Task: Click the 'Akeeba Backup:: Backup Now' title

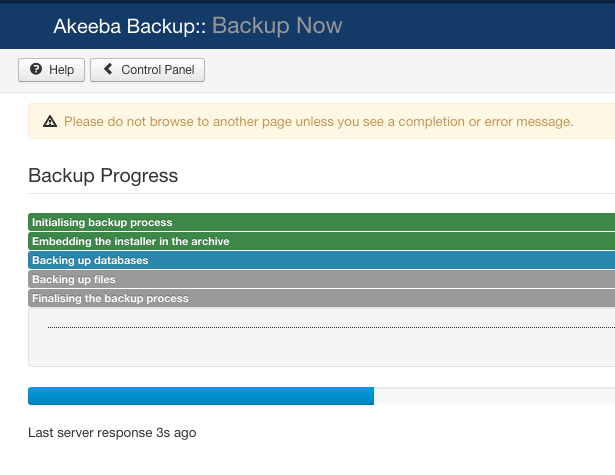Action: pyautogui.click(x=198, y=26)
